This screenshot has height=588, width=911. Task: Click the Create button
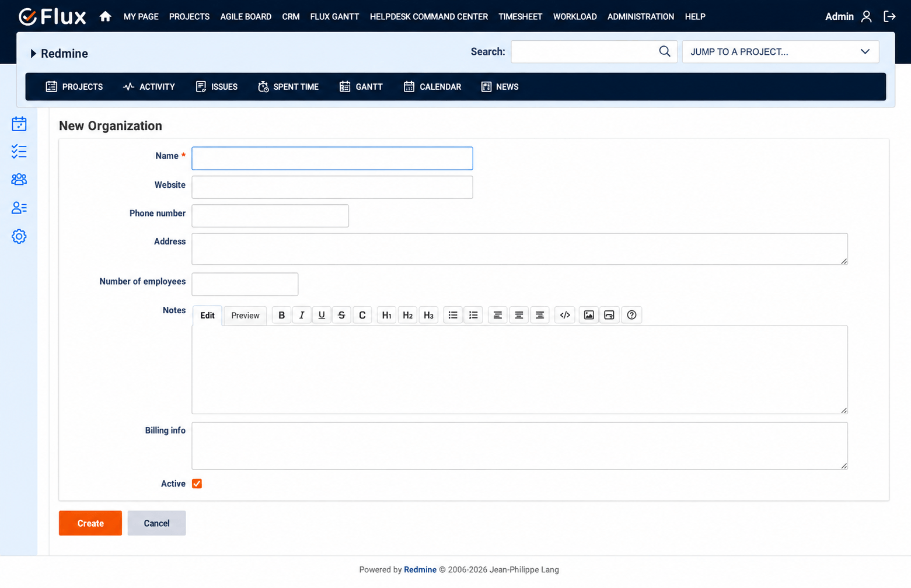pos(90,523)
